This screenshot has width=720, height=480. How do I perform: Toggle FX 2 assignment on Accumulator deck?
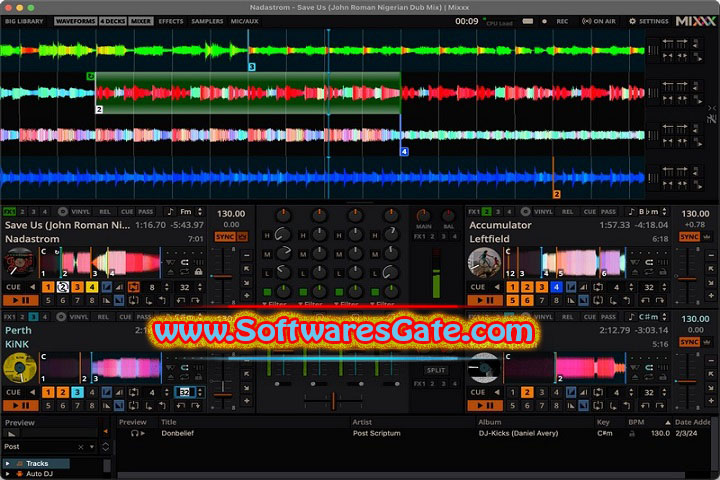pos(487,211)
